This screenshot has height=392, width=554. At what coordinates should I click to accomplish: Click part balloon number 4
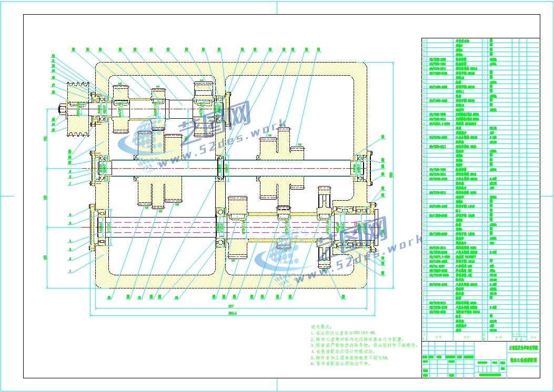tap(70, 241)
